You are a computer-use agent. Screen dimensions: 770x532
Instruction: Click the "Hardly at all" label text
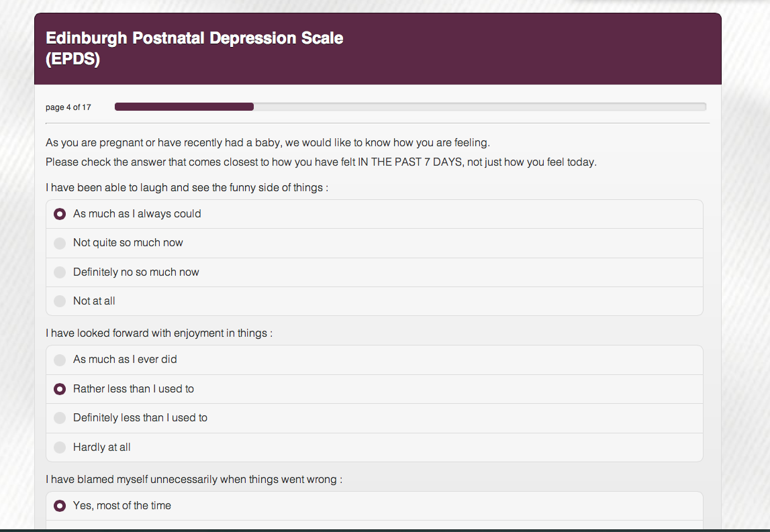(101, 447)
